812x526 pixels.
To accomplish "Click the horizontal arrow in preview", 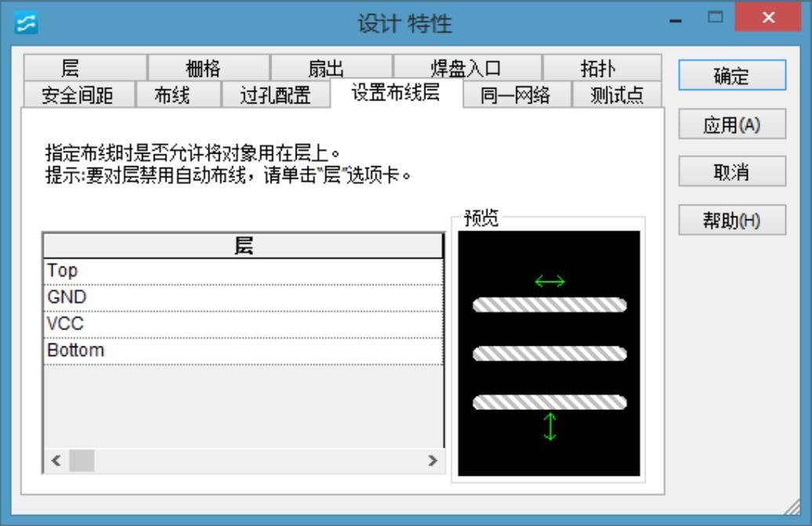I will (549, 281).
